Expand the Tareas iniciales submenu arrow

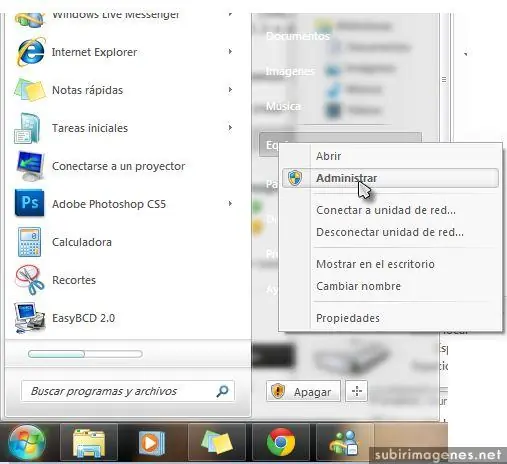(230, 128)
